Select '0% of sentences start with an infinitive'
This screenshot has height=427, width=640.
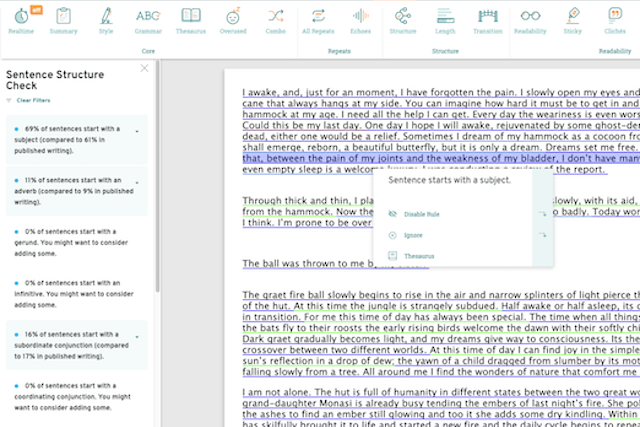coord(77,294)
